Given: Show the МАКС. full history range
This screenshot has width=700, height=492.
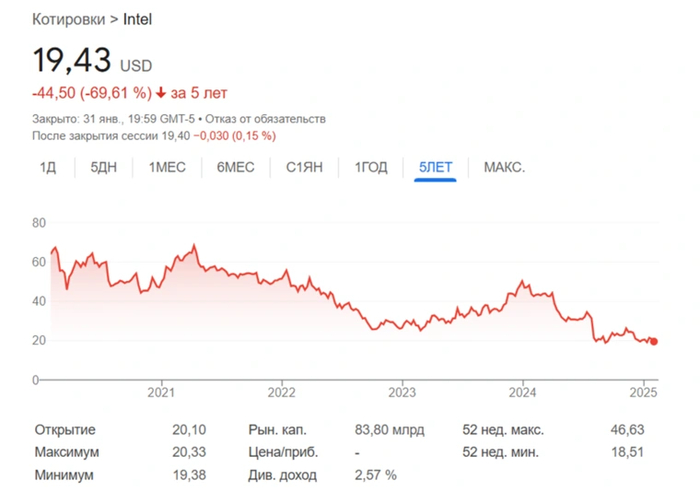Looking at the screenshot, I should (x=504, y=167).
